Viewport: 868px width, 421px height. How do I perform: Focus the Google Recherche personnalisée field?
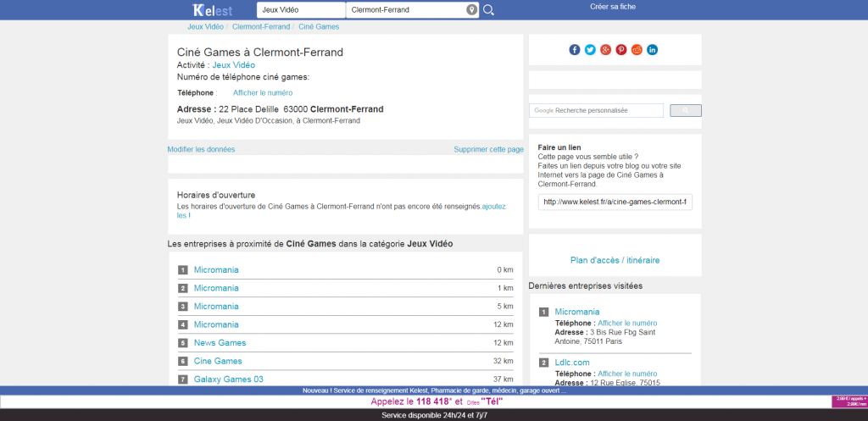pos(596,111)
